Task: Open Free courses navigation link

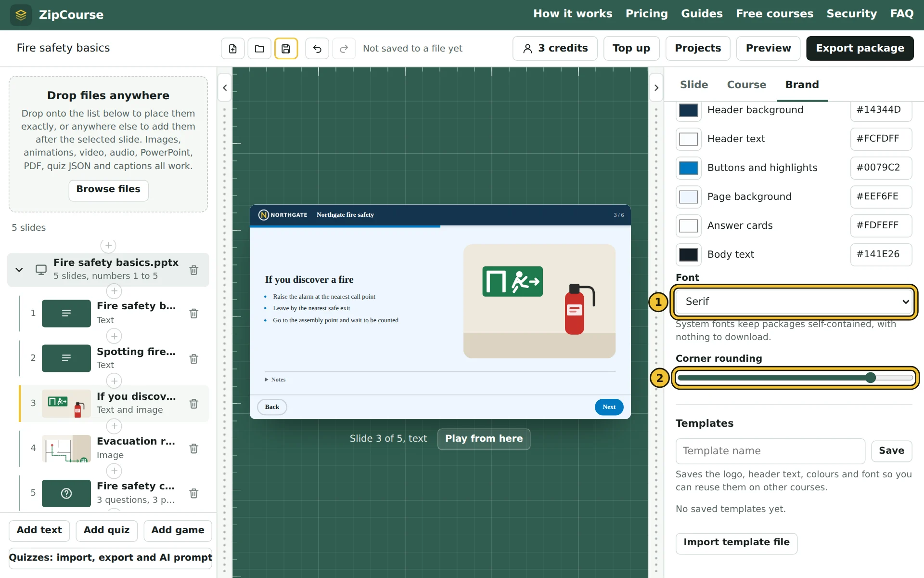Action: point(774,14)
